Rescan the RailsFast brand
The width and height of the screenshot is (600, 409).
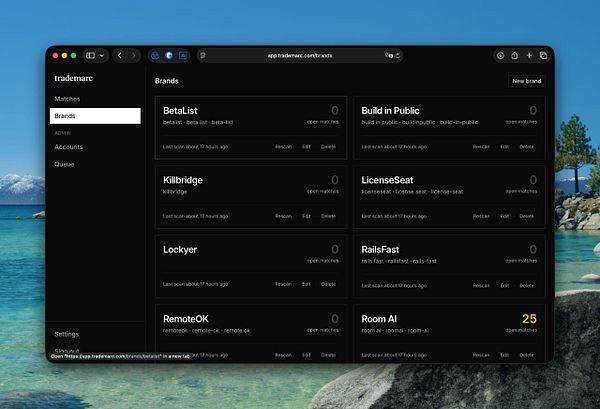tap(481, 286)
